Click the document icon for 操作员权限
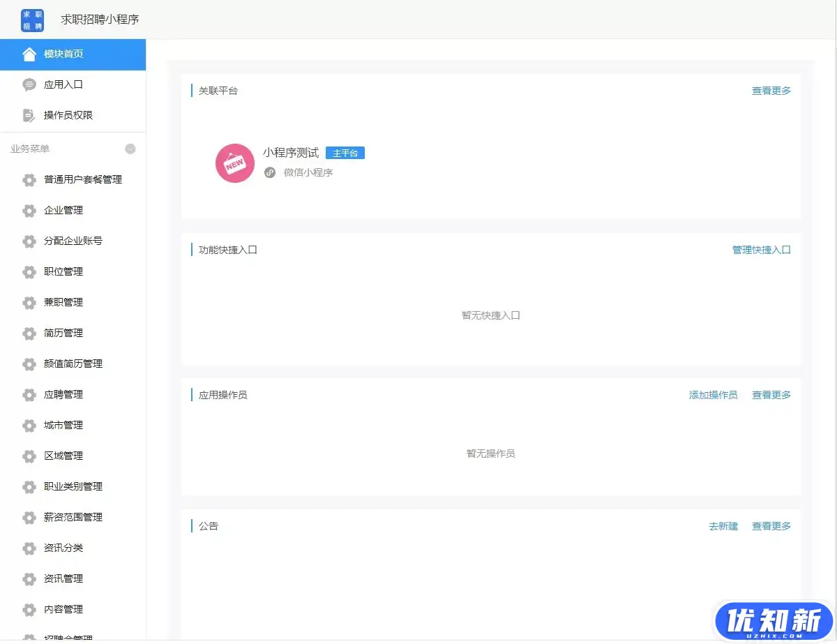The image size is (837, 644). [x=29, y=116]
